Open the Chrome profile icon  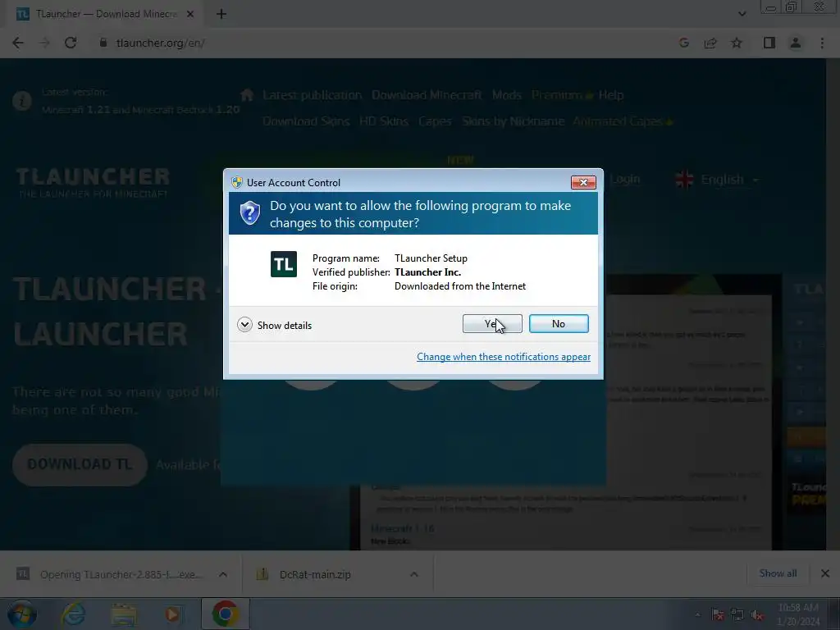[x=796, y=43]
